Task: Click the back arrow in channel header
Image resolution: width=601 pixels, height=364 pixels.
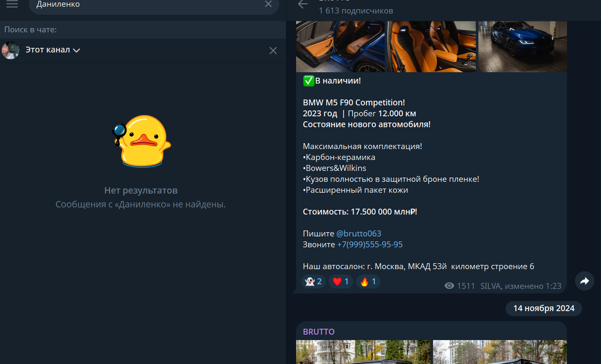Action: tap(303, 5)
